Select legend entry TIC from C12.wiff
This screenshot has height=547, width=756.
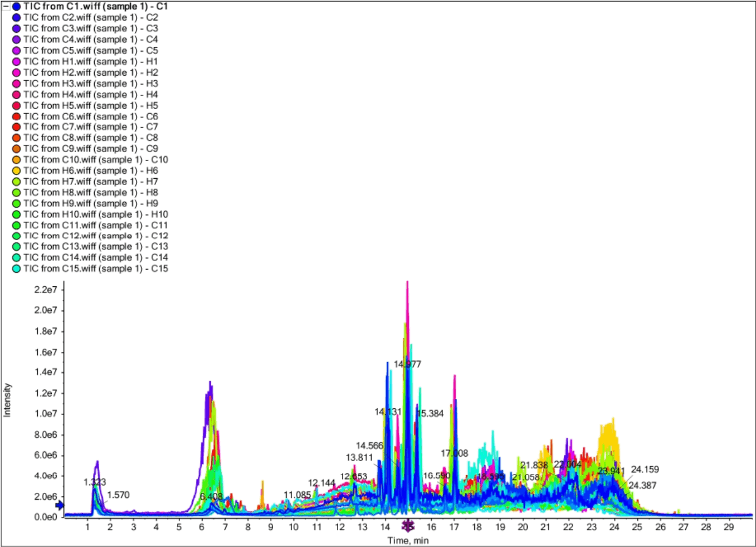click(x=96, y=236)
